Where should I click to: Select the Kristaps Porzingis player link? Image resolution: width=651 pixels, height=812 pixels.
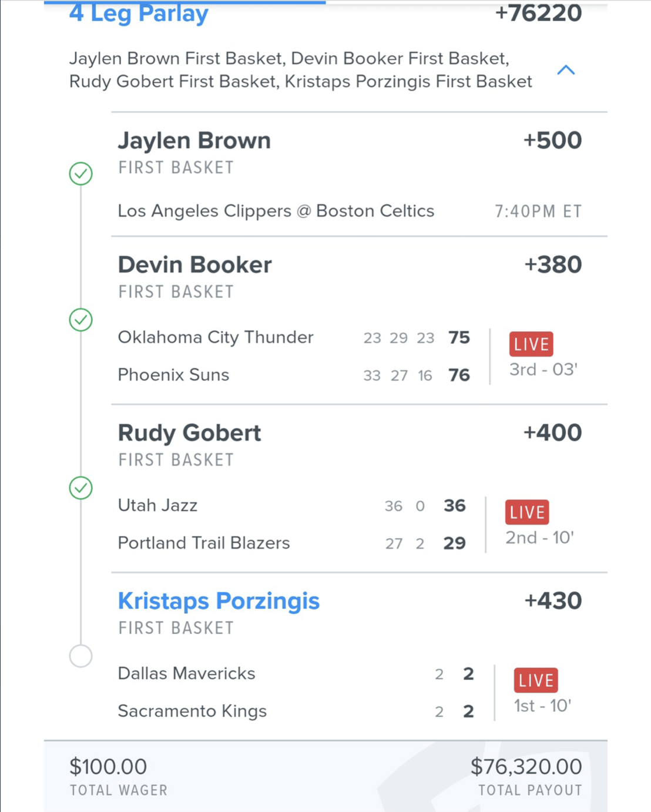click(x=219, y=601)
